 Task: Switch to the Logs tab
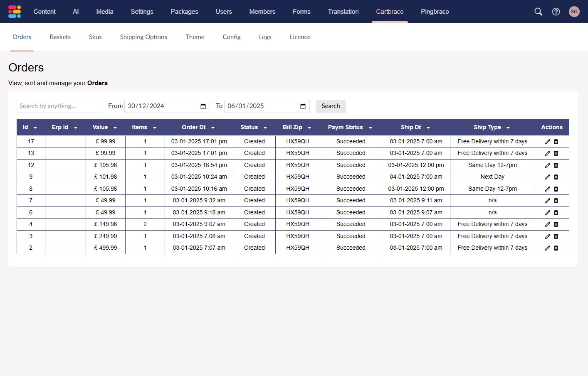(265, 37)
